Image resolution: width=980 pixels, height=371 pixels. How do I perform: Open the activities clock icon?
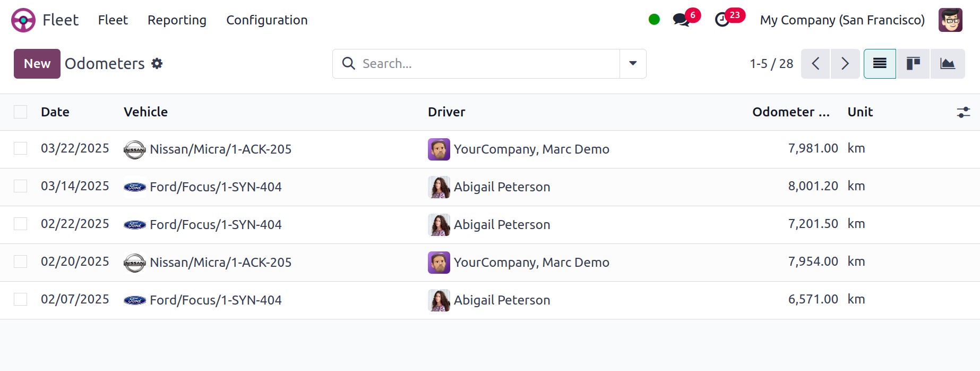[x=722, y=20]
